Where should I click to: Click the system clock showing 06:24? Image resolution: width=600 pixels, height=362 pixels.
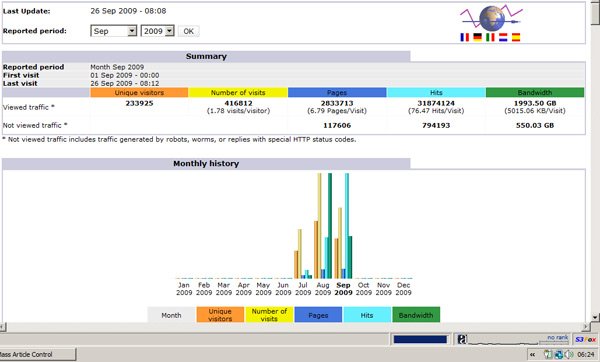(586, 355)
